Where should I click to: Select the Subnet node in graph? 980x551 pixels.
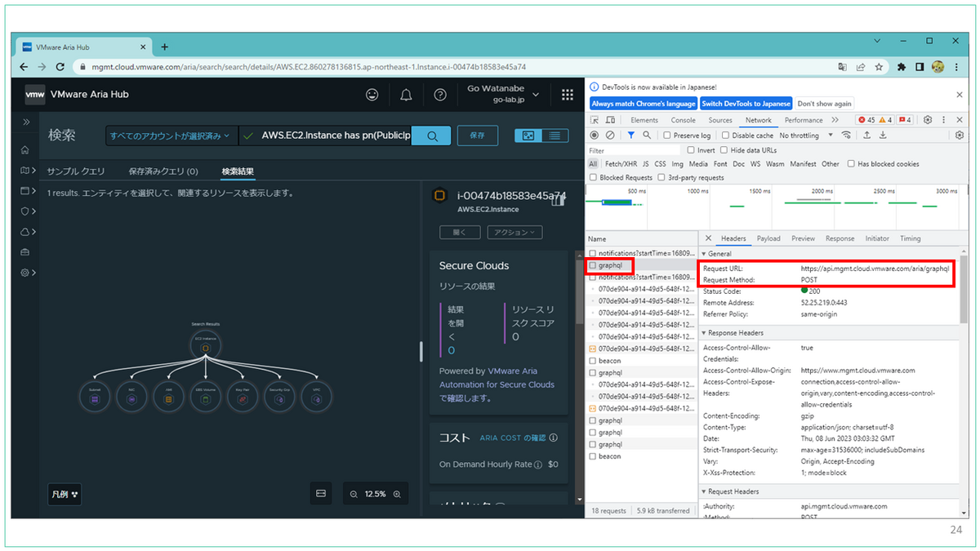[94, 398]
